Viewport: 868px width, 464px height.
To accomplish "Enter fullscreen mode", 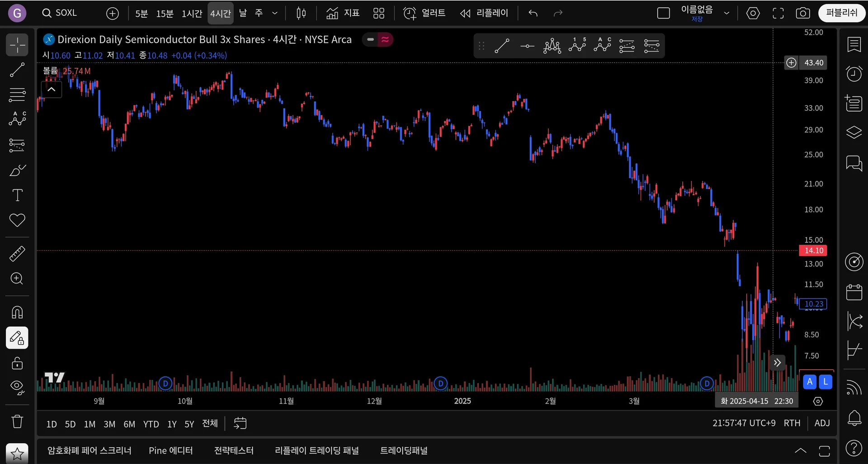I will pyautogui.click(x=778, y=14).
